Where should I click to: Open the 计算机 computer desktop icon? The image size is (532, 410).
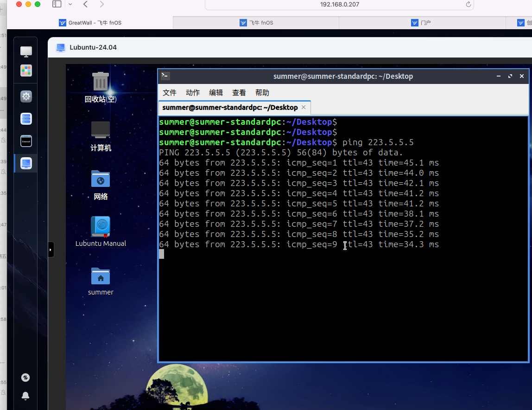click(x=101, y=130)
